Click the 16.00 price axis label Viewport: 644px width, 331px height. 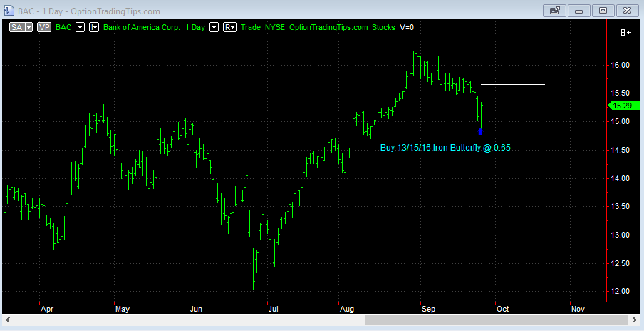[x=620, y=65]
